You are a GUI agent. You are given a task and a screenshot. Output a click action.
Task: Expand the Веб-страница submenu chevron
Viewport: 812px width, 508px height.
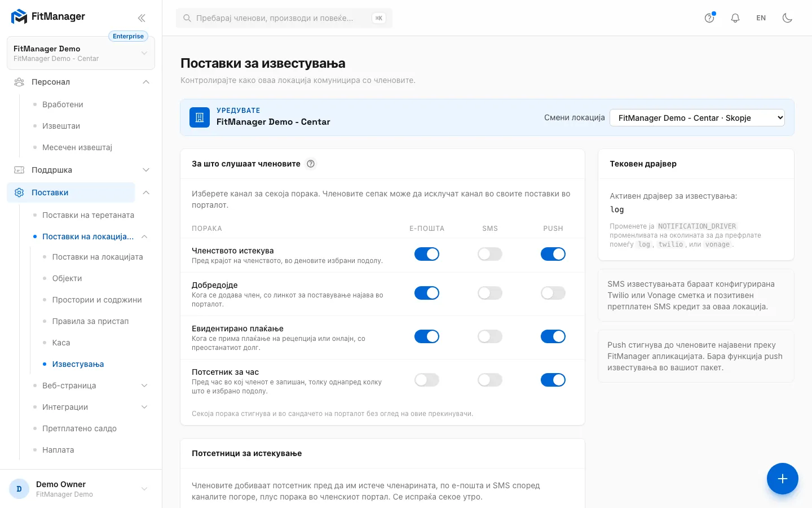coord(144,386)
